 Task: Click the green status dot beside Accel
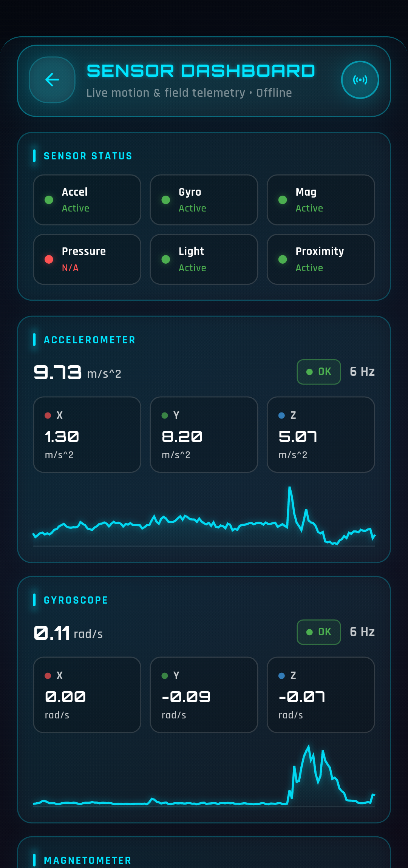coord(49,200)
